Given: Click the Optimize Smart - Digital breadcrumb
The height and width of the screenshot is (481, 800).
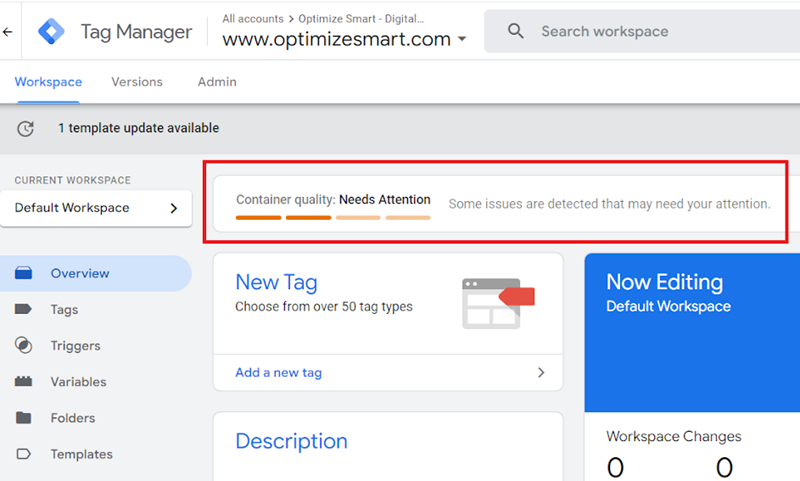Looking at the screenshot, I should tap(361, 19).
